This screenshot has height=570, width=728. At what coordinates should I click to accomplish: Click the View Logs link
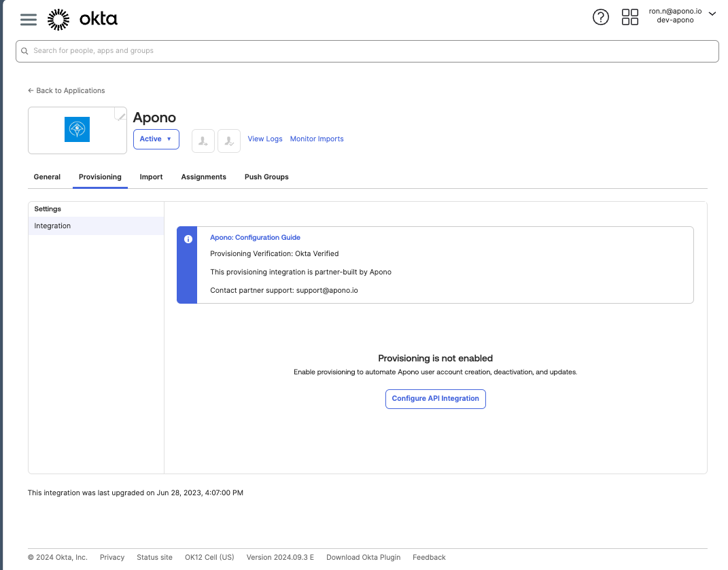[264, 139]
